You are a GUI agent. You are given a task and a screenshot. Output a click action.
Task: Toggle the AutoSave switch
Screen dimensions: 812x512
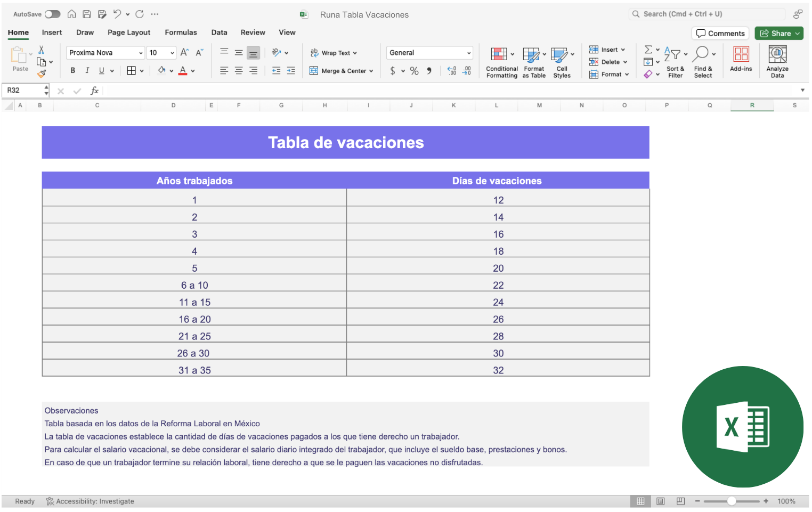[x=52, y=14]
